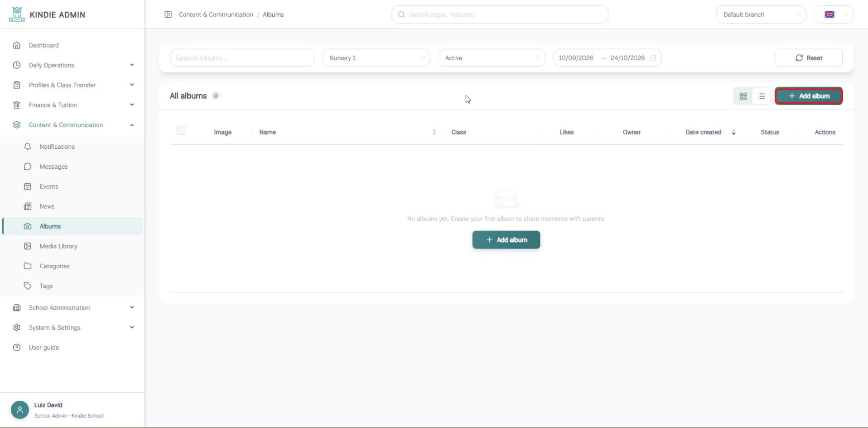Screen dimensions: 868x428
Task: Open the Active status dropdown
Action: pyautogui.click(x=492, y=58)
